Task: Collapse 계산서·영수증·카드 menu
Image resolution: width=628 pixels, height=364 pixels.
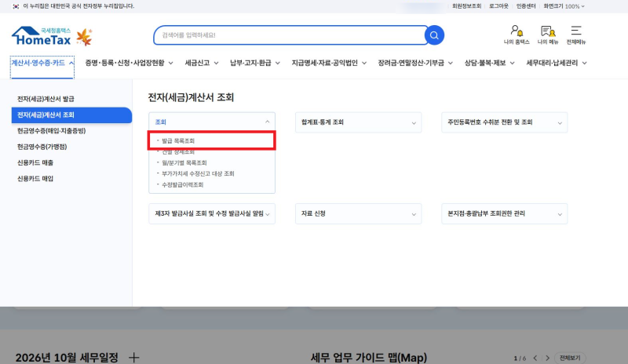Action: (42, 64)
